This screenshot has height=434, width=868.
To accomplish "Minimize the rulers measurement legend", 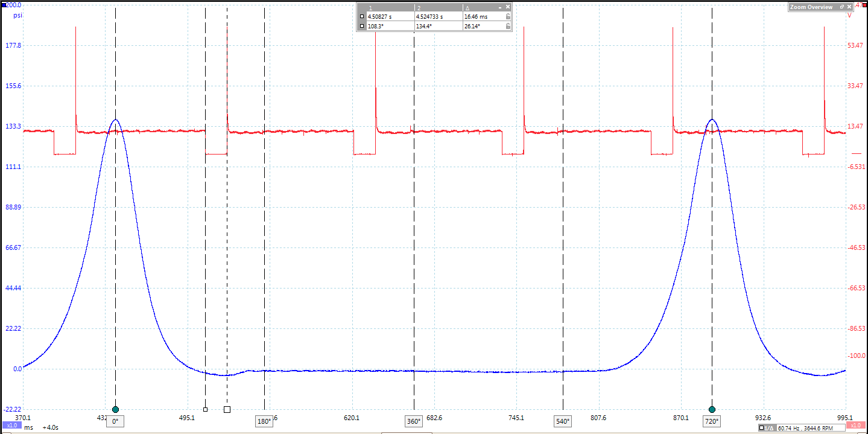I will click(x=500, y=8).
